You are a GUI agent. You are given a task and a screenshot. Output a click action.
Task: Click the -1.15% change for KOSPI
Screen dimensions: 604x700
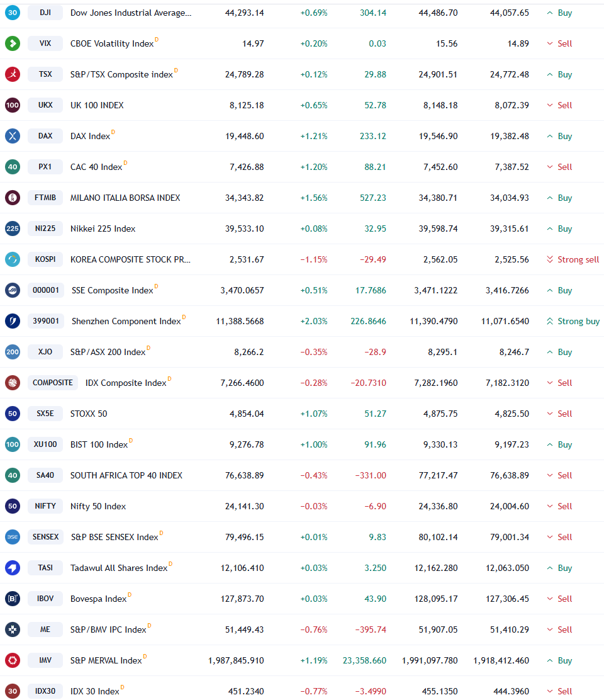point(313,259)
